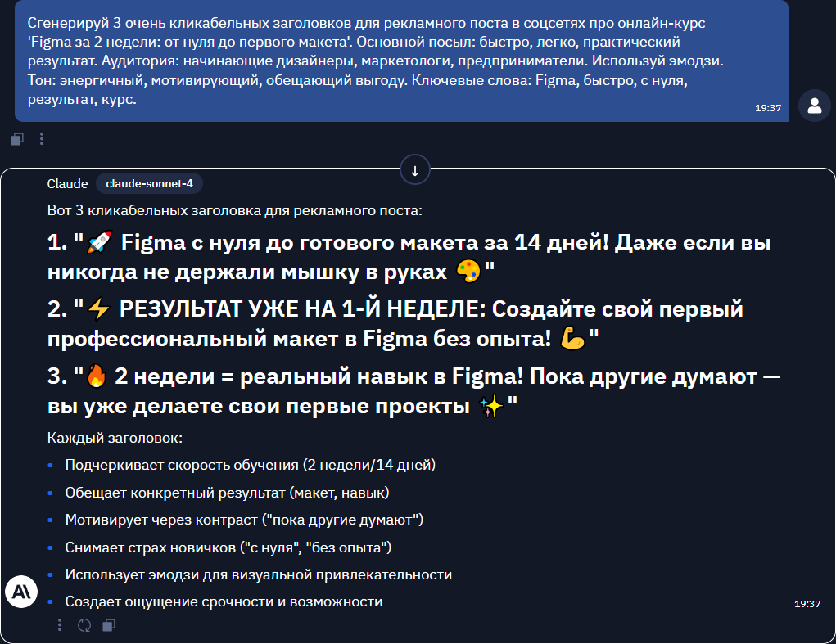Click the flexed biceps emoji in headline 2
This screenshot has height=644, width=836.
(x=573, y=339)
